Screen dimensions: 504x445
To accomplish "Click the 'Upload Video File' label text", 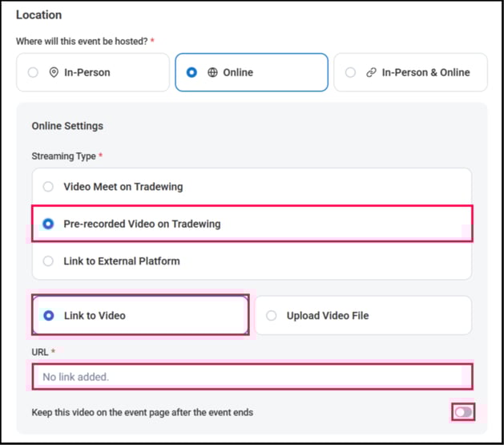I will pyautogui.click(x=328, y=315).
